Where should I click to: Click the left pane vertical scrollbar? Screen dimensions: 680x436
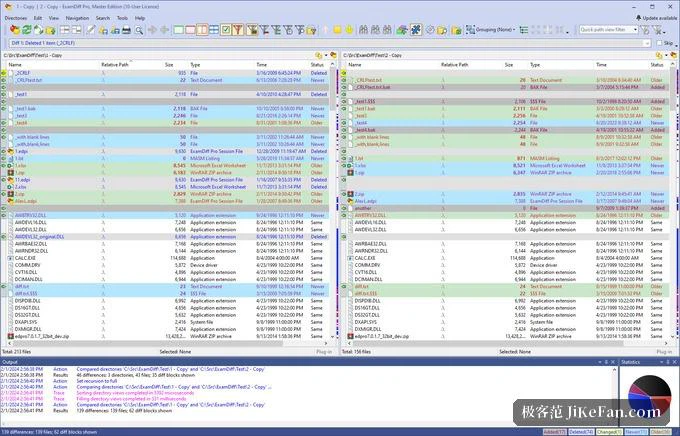[333, 200]
